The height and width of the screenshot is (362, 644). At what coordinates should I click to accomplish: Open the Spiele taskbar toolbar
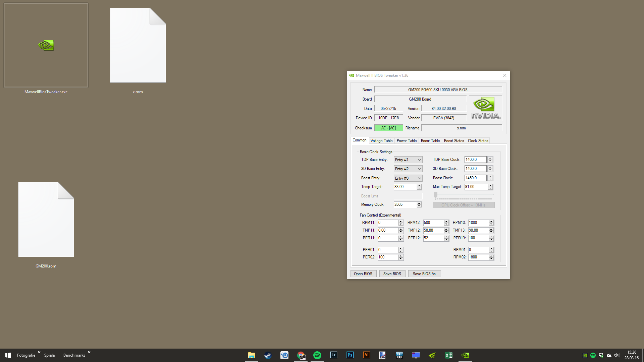click(x=49, y=355)
